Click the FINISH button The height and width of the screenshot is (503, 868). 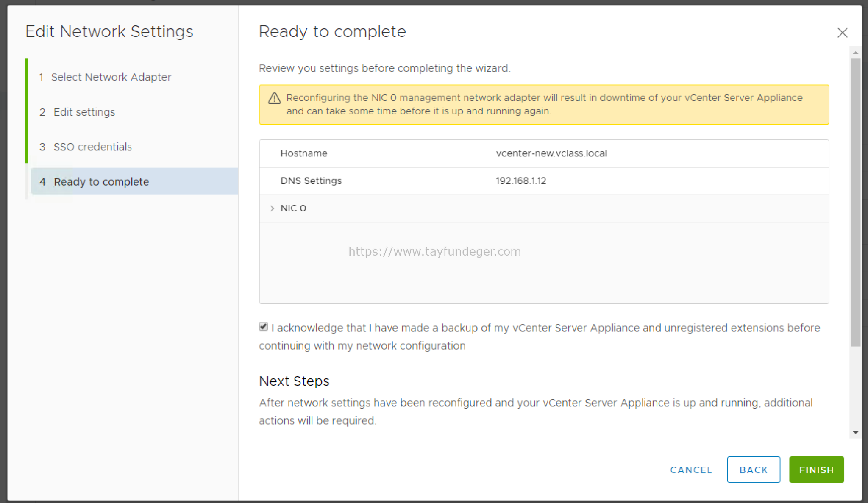tap(816, 470)
